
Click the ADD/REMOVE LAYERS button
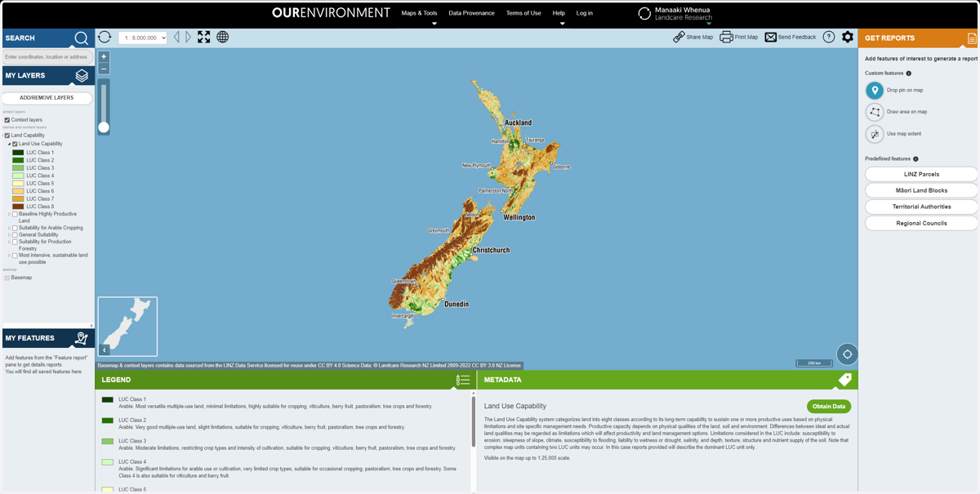(x=47, y=98)
